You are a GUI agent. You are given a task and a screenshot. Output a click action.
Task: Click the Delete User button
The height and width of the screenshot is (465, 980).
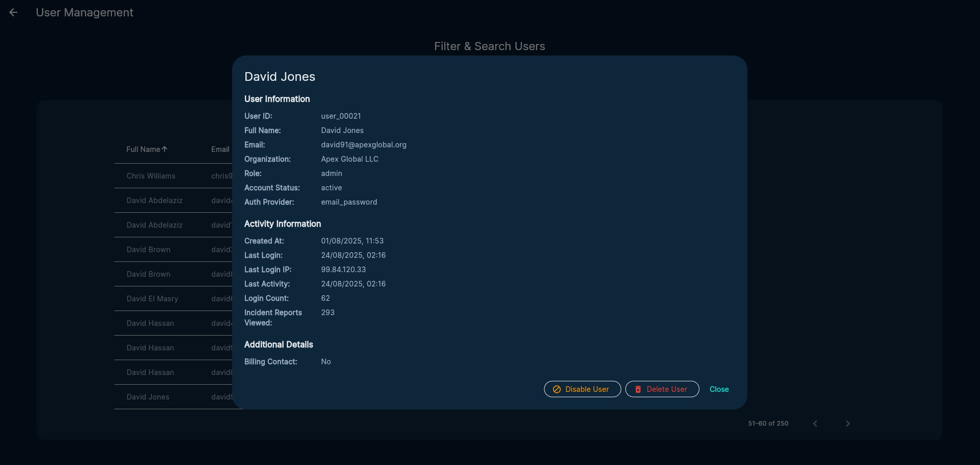coord(662,389)
